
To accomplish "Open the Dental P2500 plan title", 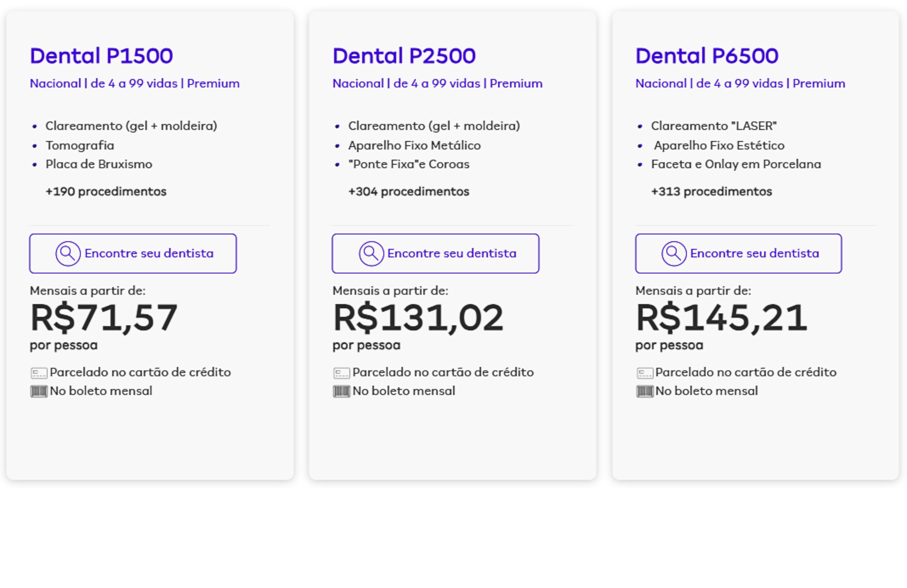I will click(404, 56).
